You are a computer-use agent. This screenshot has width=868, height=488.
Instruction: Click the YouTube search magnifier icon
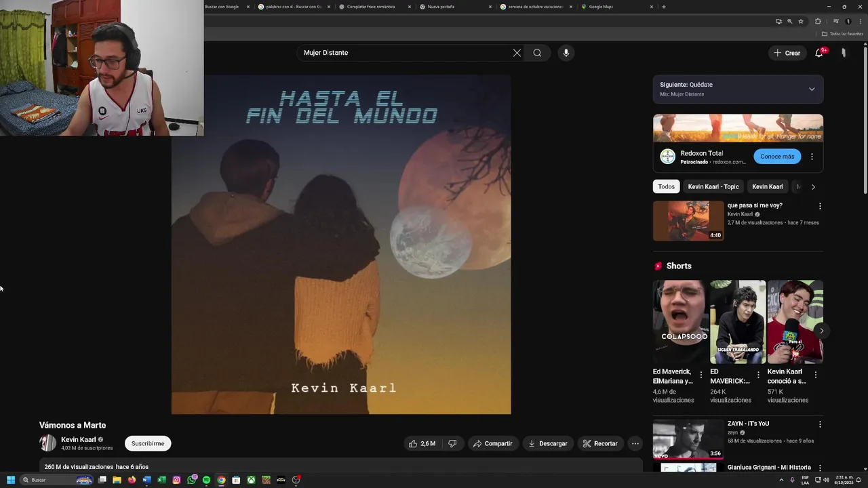coord(537,53)
